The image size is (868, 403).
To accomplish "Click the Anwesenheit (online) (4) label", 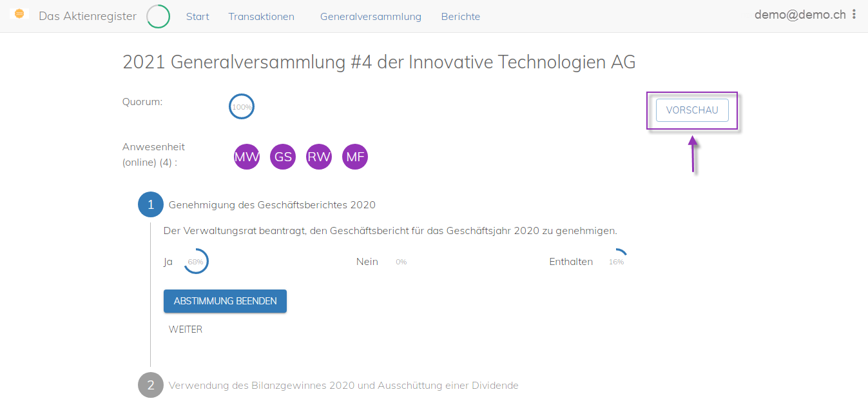I will click(153, 155).
